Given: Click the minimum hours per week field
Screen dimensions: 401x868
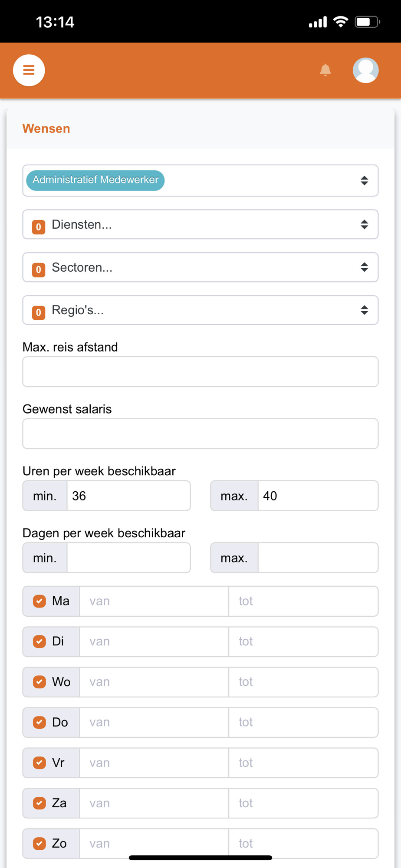Looking at the screenshot, I should pos(128,496).
